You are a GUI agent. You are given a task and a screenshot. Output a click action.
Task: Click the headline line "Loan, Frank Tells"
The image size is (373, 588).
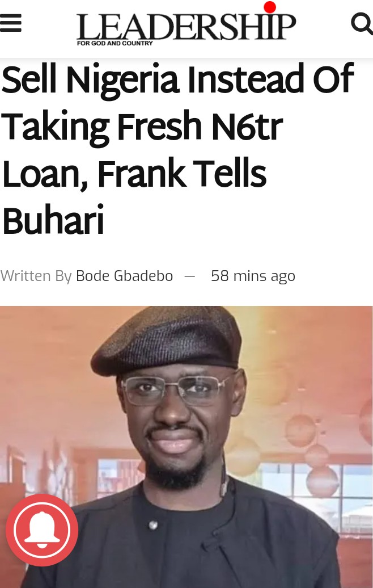pyautogui.click(x=134, y=173)
